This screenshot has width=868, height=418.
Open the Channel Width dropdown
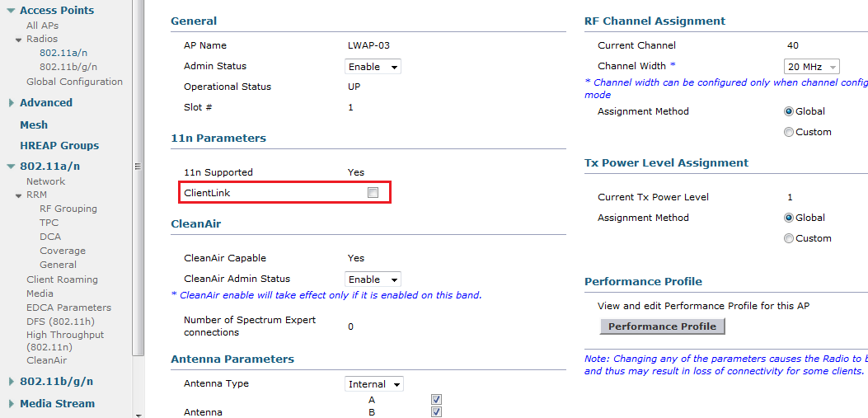[x=811, y=67]
